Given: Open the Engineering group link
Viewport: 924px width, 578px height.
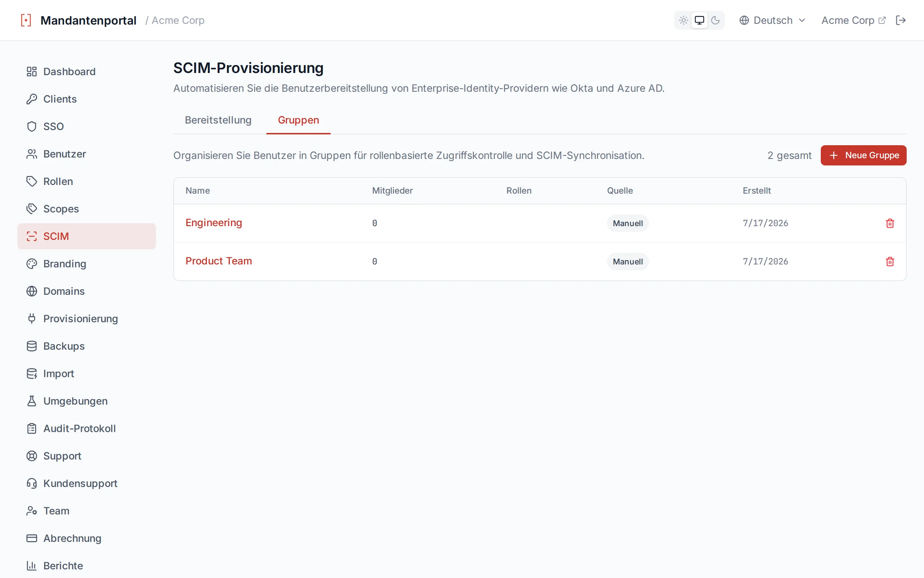Looking at the screenshot, I should (214, 223).
